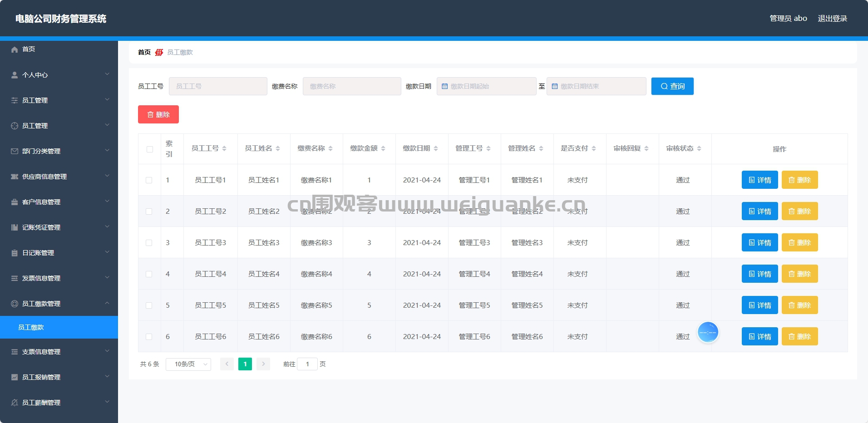The height and width of the screenshot is (423, 868).
Task: Open 首页 in the sidebar menu
Action: coord(59,49)
